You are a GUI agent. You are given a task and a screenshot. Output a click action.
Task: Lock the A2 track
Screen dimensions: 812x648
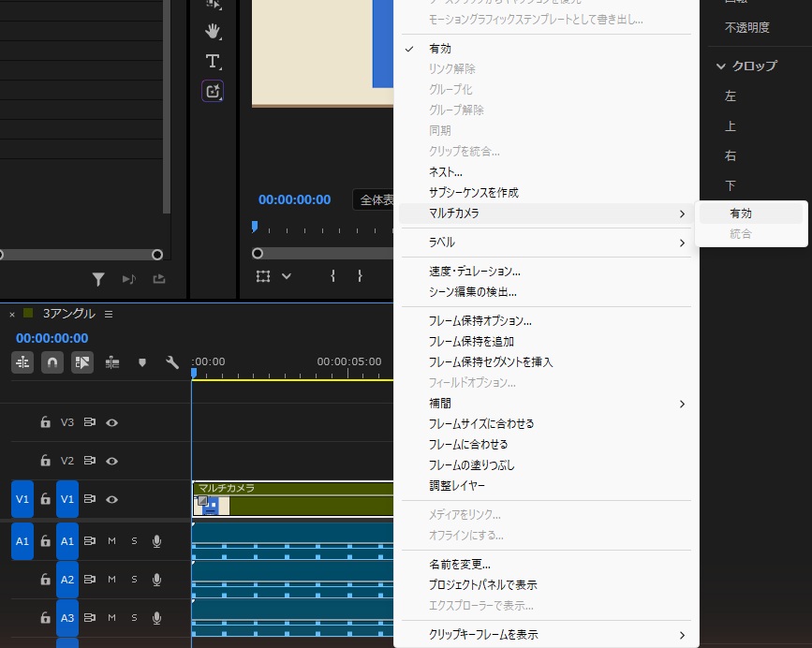click(x=46, y=579)
